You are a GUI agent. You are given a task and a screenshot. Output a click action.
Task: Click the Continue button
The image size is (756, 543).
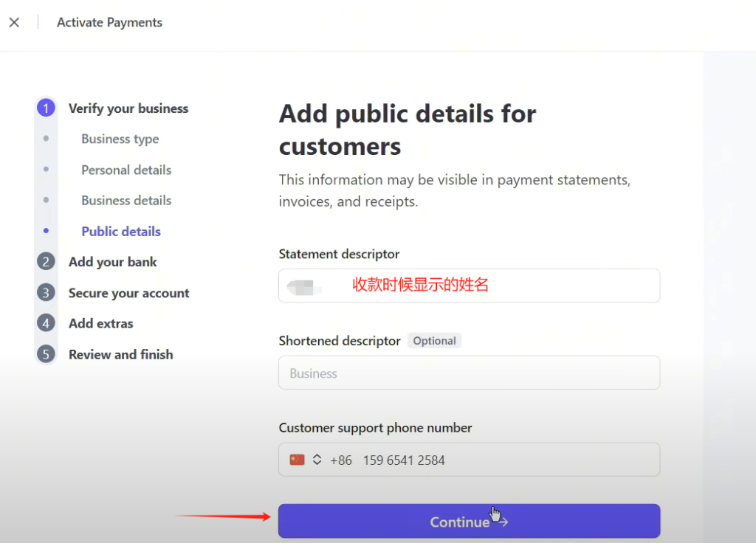(469, 521)
